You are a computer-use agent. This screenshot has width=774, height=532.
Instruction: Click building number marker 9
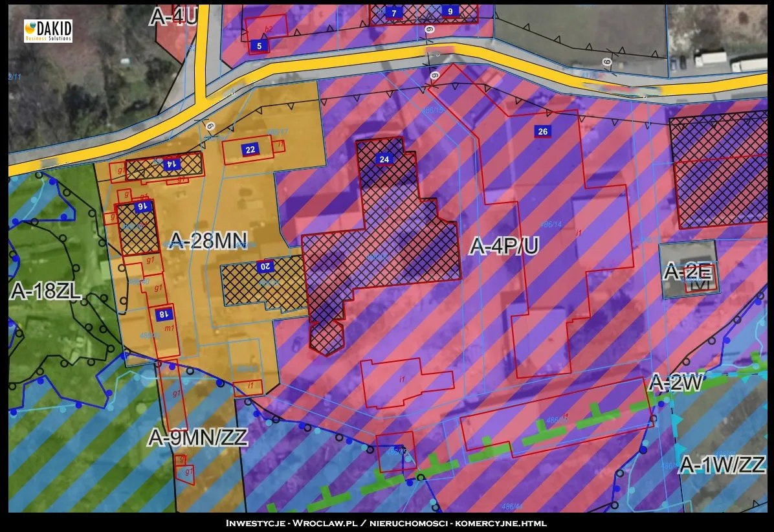[x=450, y=12]
